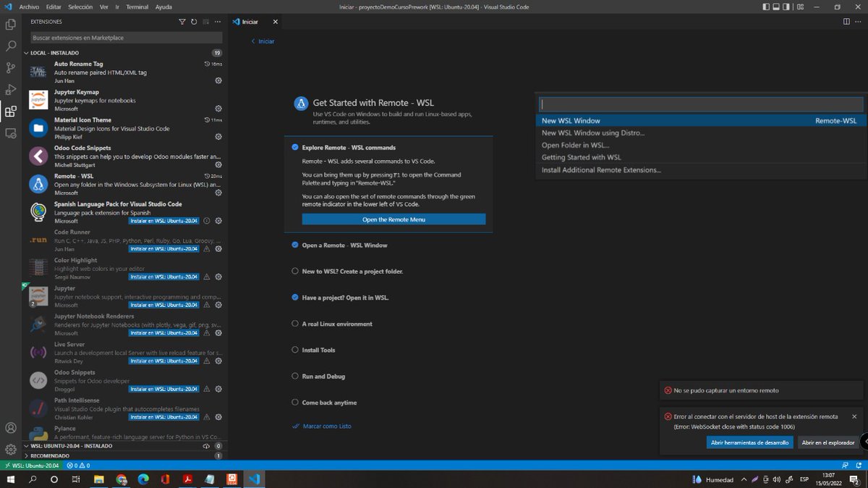This screenshot has width=868, height=488.
Task: Open errors and warnings status bar item
Action: [x=78, y=465]
